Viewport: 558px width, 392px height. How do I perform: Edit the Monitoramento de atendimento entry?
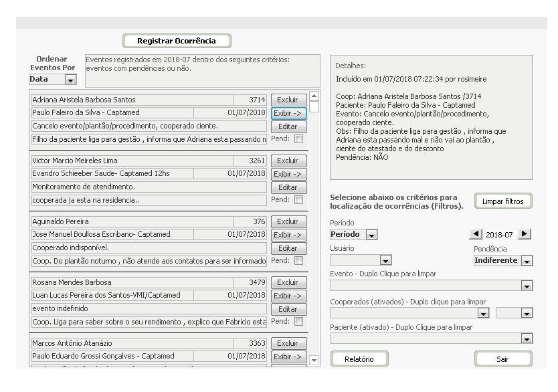pos(288,187)
